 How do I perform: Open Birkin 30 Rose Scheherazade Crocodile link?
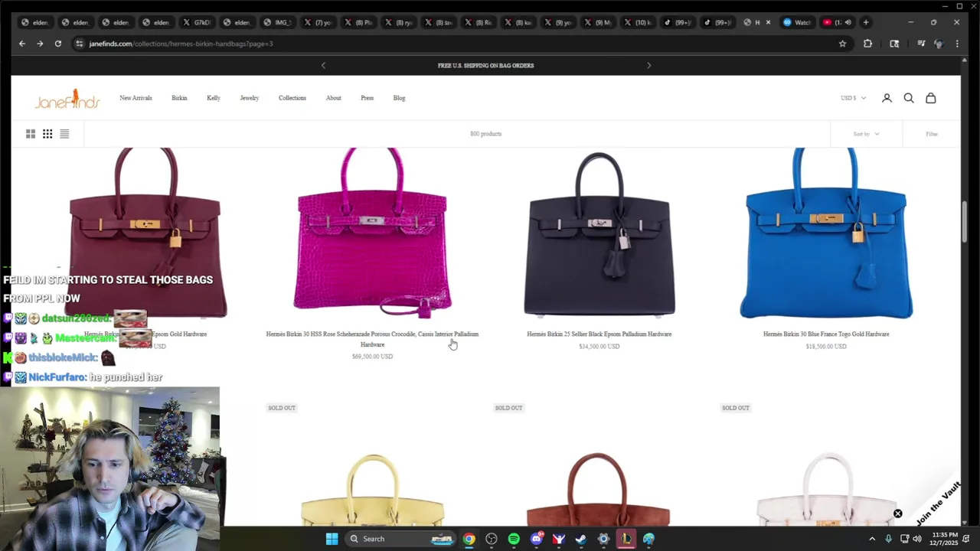coord(372,339)
